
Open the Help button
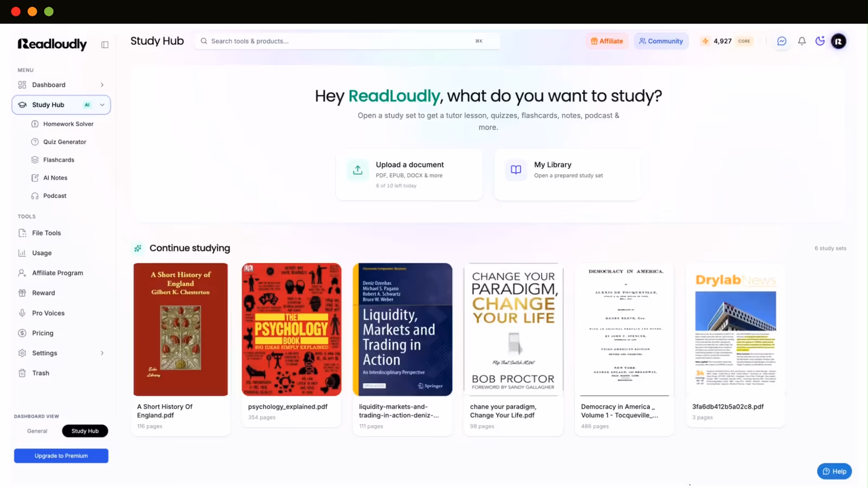pos(834,471)
